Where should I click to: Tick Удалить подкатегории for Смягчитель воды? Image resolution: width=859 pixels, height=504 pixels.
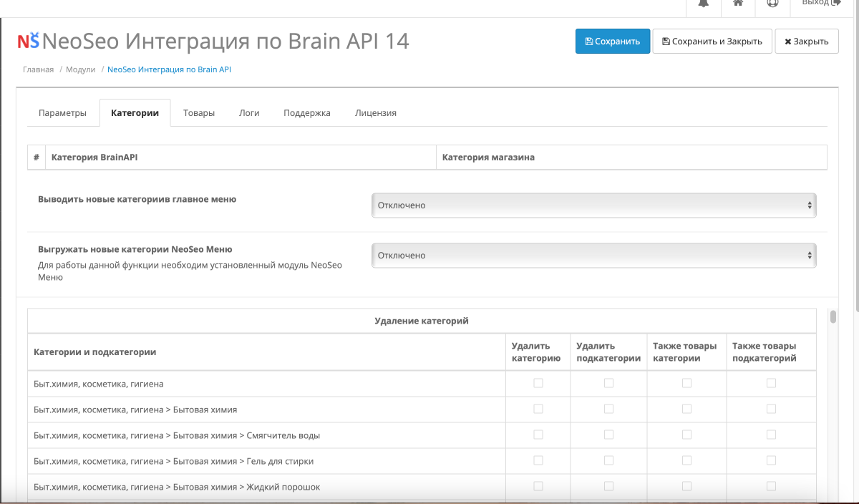608,435
